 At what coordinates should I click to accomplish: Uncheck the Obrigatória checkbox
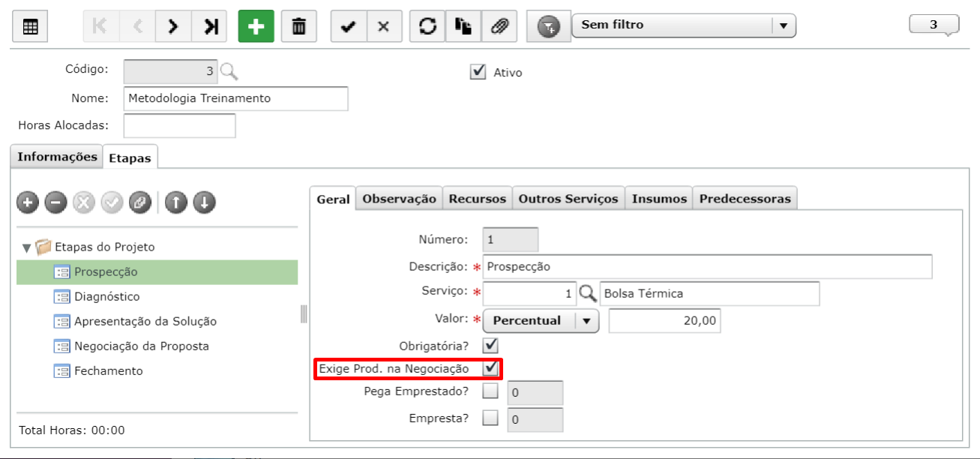(x=490, y=346)
